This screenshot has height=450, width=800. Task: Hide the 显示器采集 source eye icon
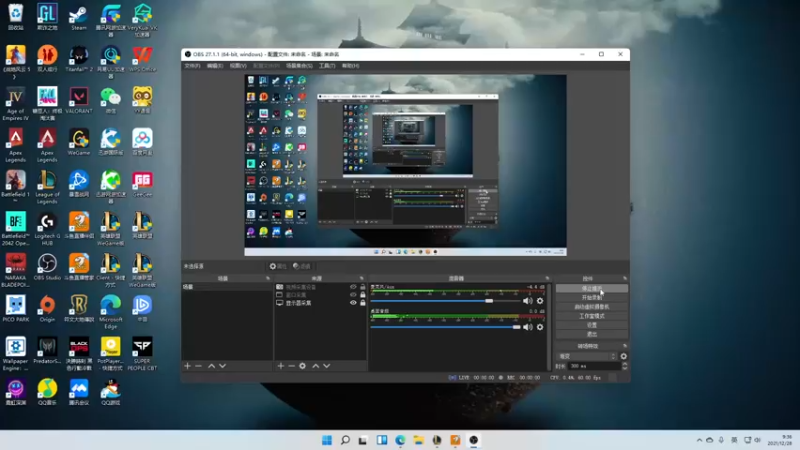(353, 303)
